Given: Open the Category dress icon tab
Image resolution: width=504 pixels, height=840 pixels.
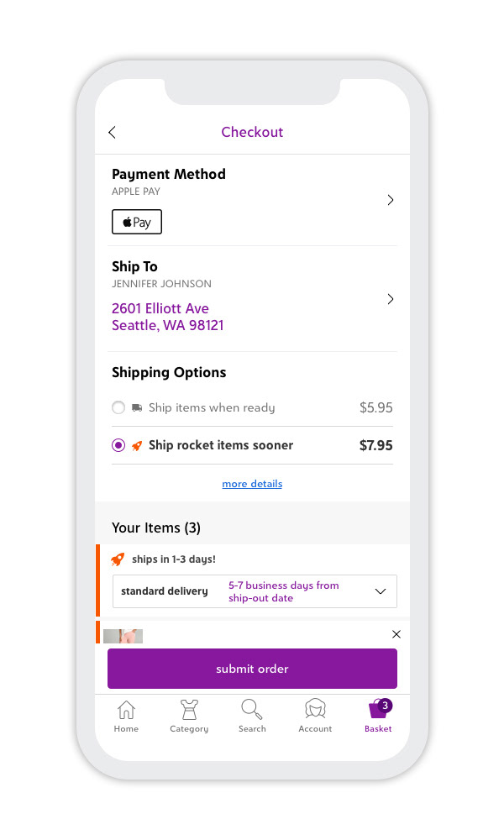Looking at the screenshot, I should 189,716.
